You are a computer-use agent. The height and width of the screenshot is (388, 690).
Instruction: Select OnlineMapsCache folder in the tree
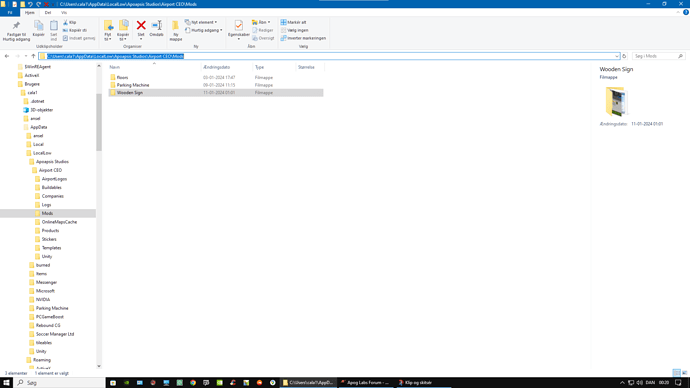pos(59,222)
